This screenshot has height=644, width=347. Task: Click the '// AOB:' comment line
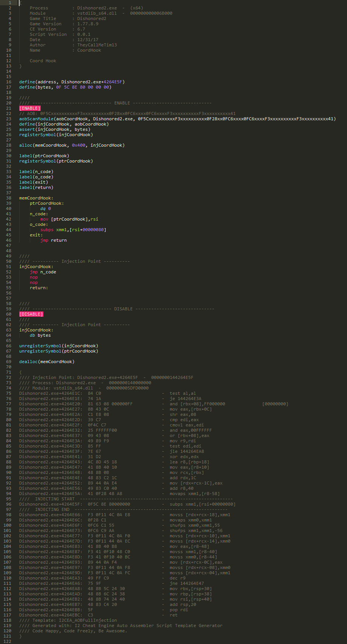(127, 113)
